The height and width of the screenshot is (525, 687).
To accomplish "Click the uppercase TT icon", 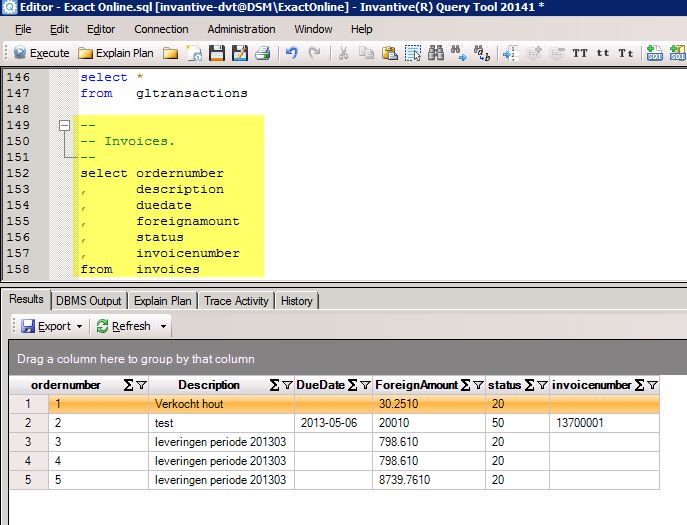I will 579,53.
